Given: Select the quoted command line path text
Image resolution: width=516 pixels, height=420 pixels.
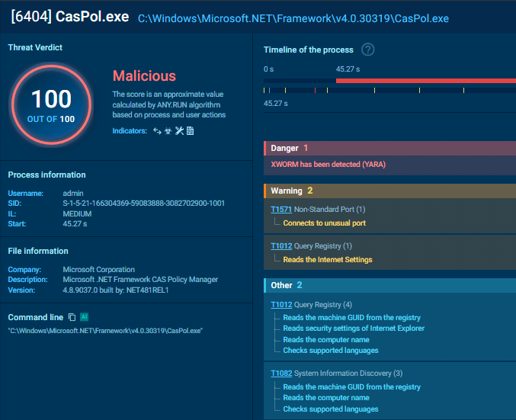Looking at the screenshot, I should click(105, 331).
